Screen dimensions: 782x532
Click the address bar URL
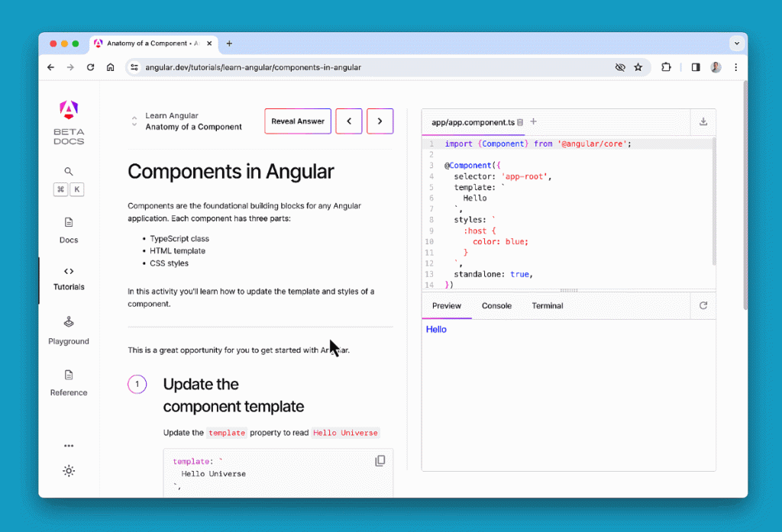tap(254, 67)
